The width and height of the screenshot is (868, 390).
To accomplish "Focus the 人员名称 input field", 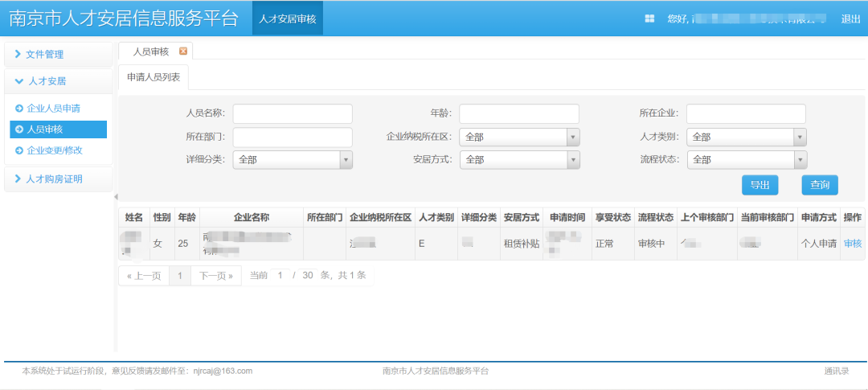I will click(293, 113).
